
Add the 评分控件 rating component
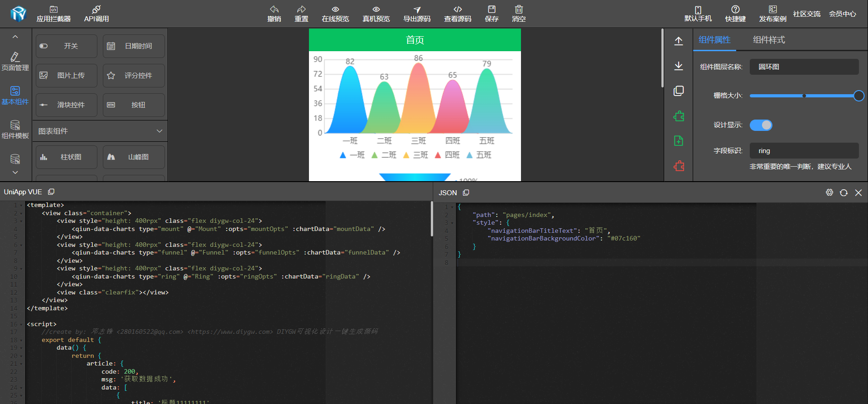(x=134, y=76)
